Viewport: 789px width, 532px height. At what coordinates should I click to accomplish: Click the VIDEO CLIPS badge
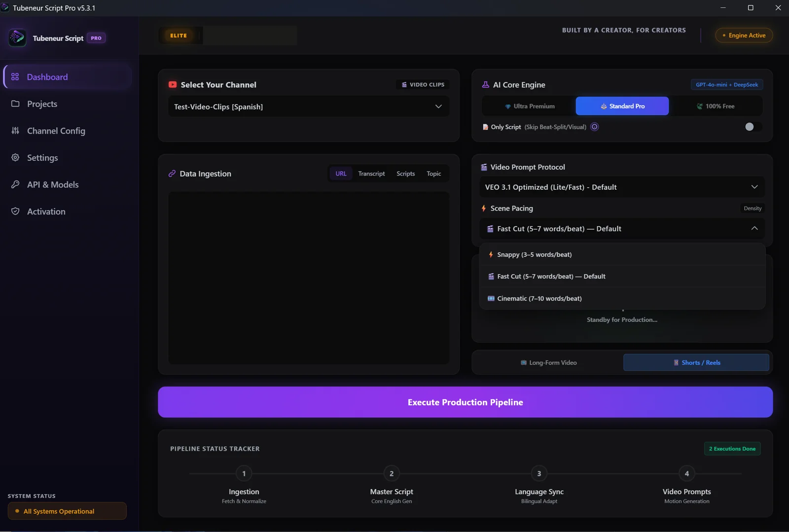[x=423, y=85]
